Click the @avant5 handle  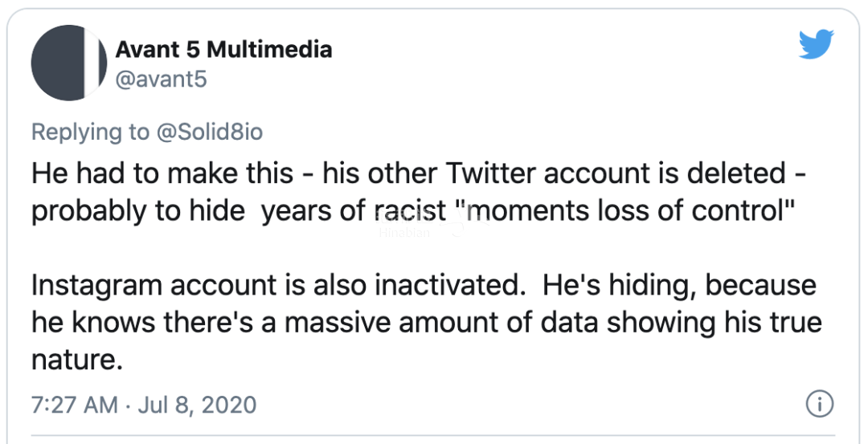(161, 79)
